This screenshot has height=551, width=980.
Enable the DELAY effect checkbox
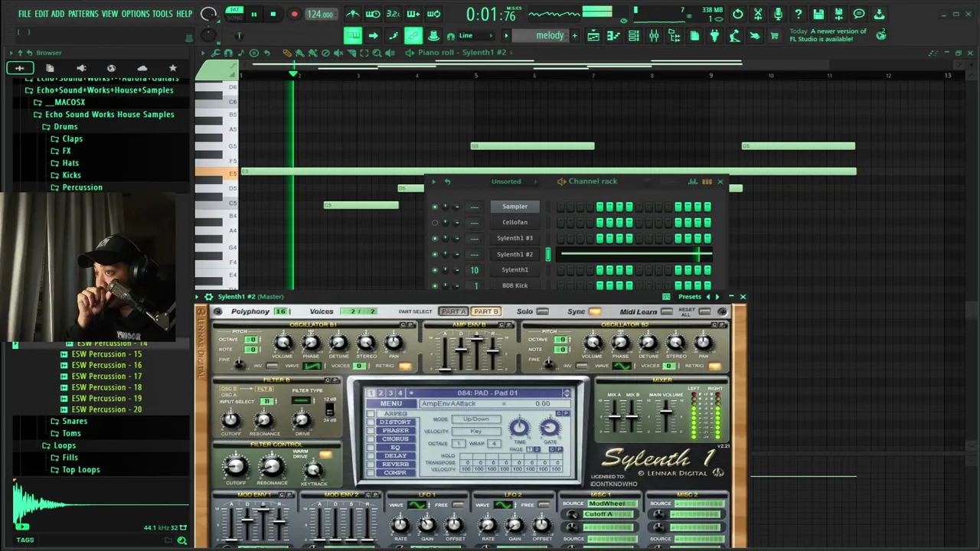(371, 455)
